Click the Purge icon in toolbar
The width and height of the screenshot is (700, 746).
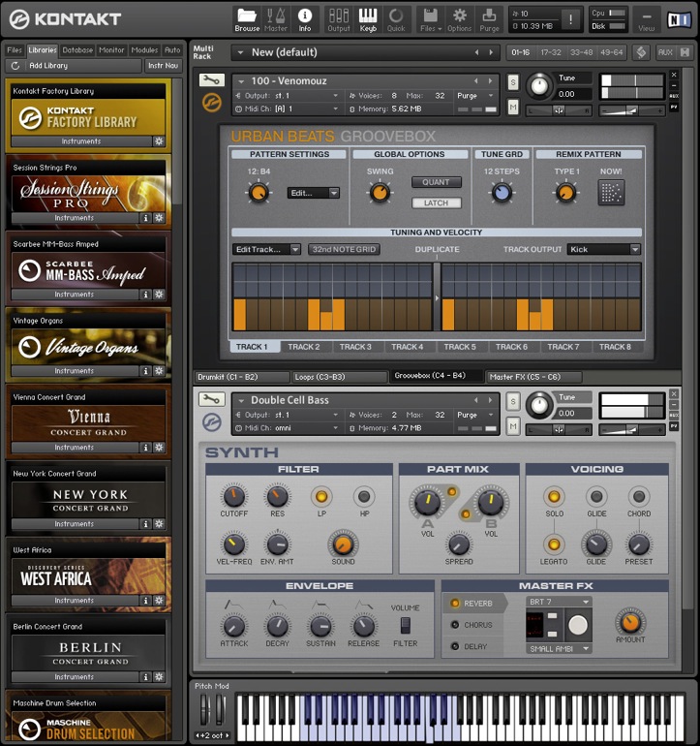click(489, 19)
